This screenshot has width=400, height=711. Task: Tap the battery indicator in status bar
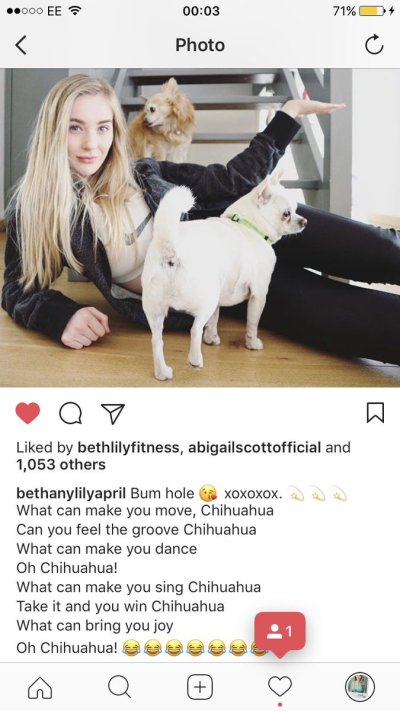371,11
